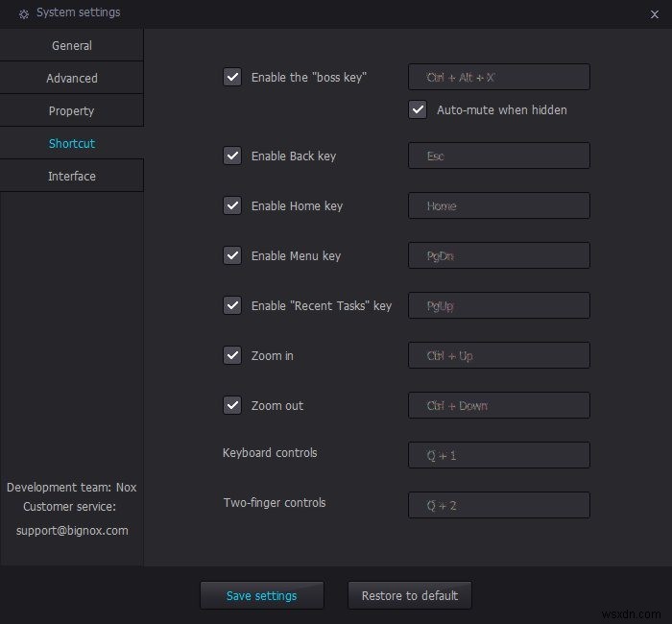Uncheck Auto-mute when hidden
Image resolution: width=672 pixels, height=624 pixels.
click(x=418, y=109)
